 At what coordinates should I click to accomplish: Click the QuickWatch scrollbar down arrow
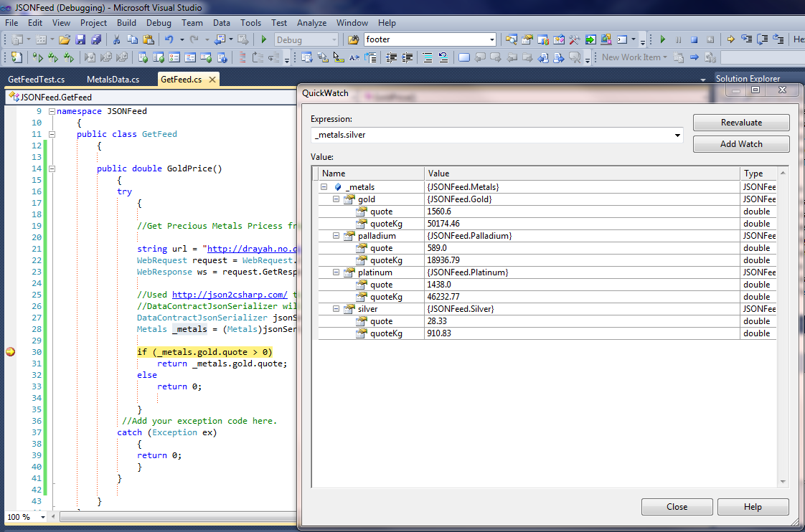pos(783,482)
